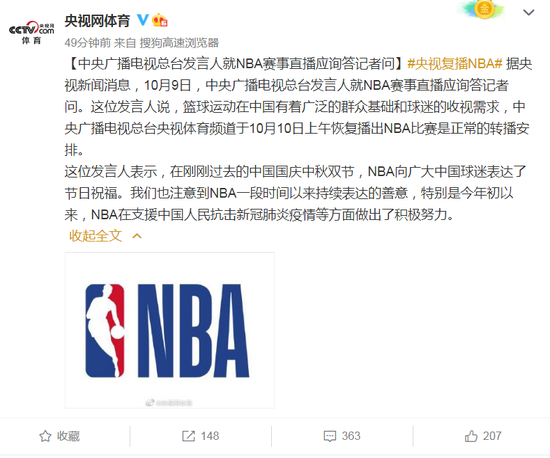Open comments via the speech bubble icon
The width and height of the screenshot is (550, 458).
click(x=330, y=436)
